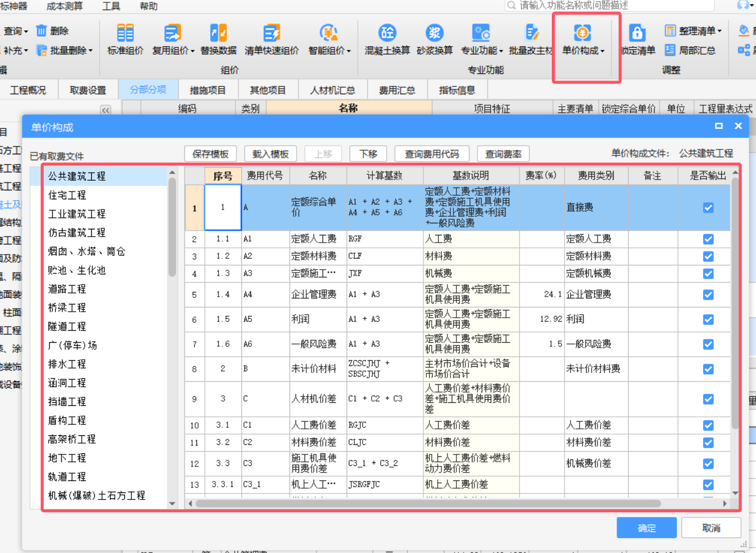Click the search magnifier icon
Image resolution: width=756 pixels, height=553 pixels.
tap(512, 5)
